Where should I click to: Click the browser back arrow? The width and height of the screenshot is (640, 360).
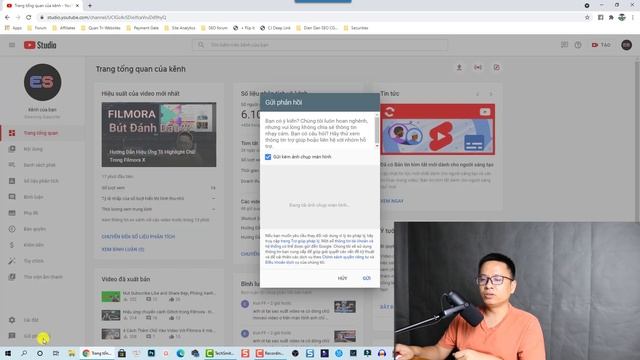[x=7, y=18]
